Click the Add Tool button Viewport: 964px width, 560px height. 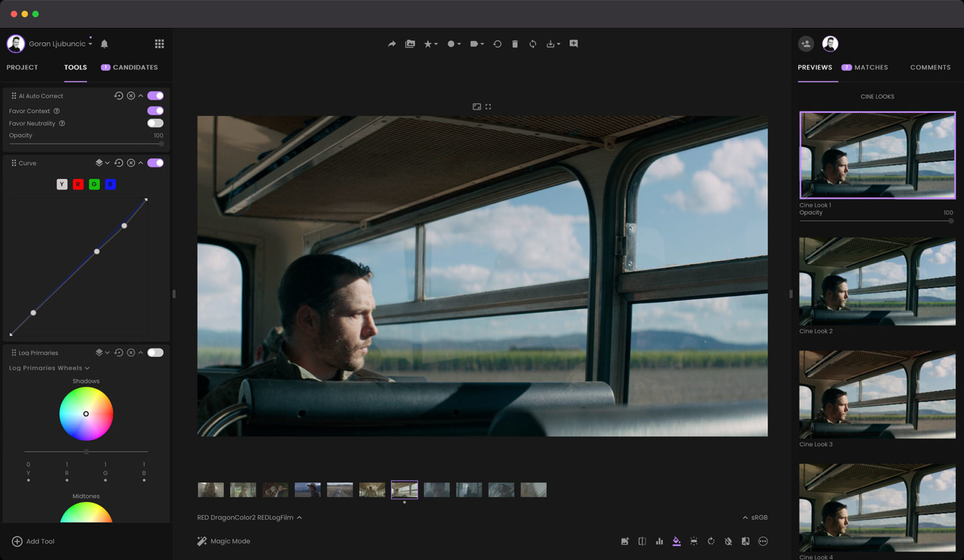[x=33, y=541]
